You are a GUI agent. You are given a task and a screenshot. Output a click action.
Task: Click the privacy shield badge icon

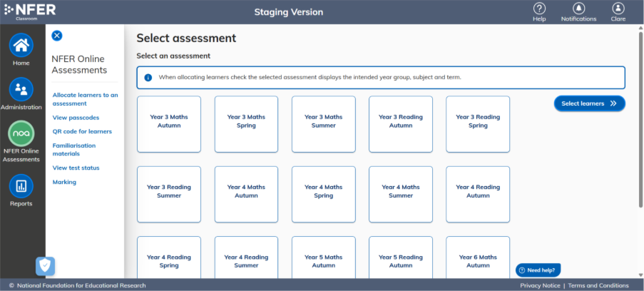click(45, 266)
